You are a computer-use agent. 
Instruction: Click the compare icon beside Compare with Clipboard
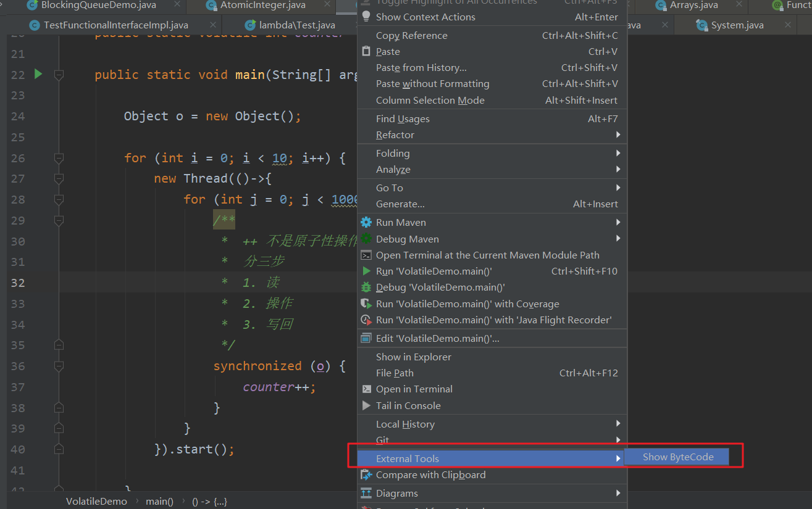366,475
